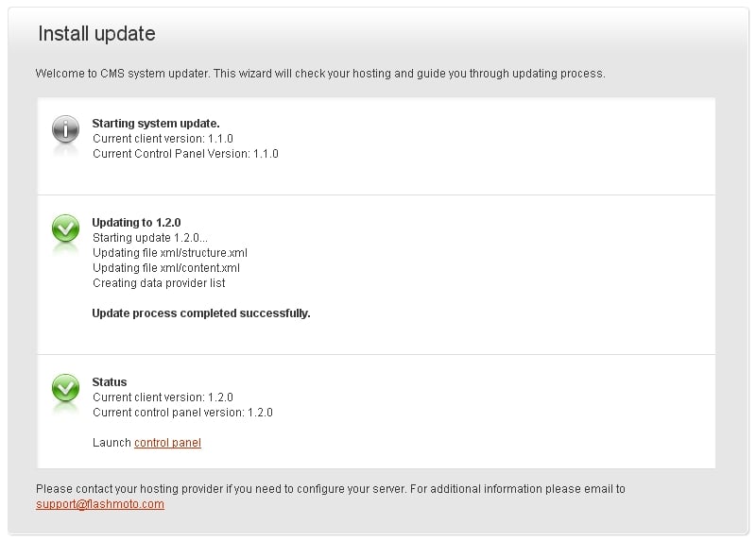Click the Starting update 1.2.0... log line

click(149, 238)
